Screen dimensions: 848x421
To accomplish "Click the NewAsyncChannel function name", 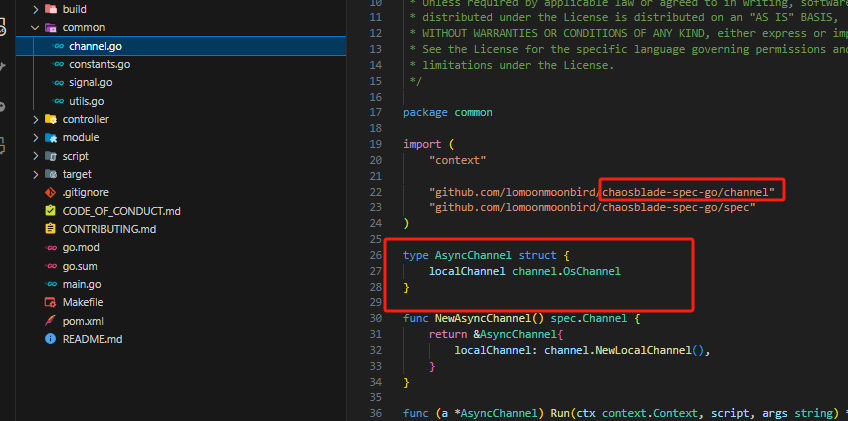I will 482,318.
